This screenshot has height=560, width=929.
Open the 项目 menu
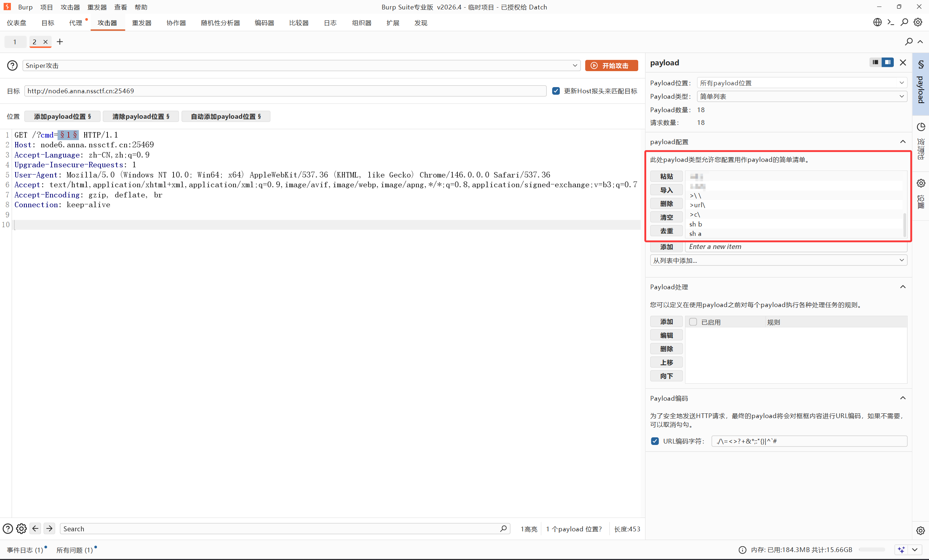pos(47,7)
